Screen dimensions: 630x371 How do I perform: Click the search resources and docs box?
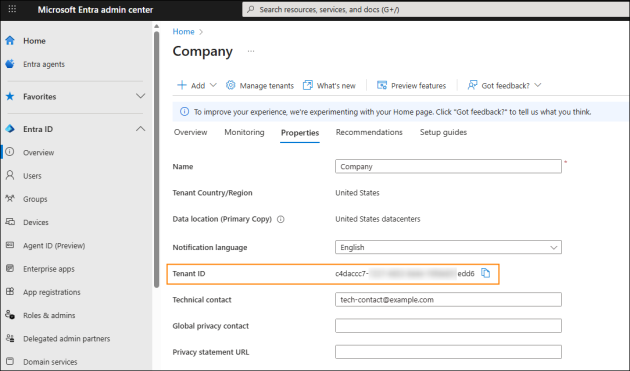click(x=436, y=9)
